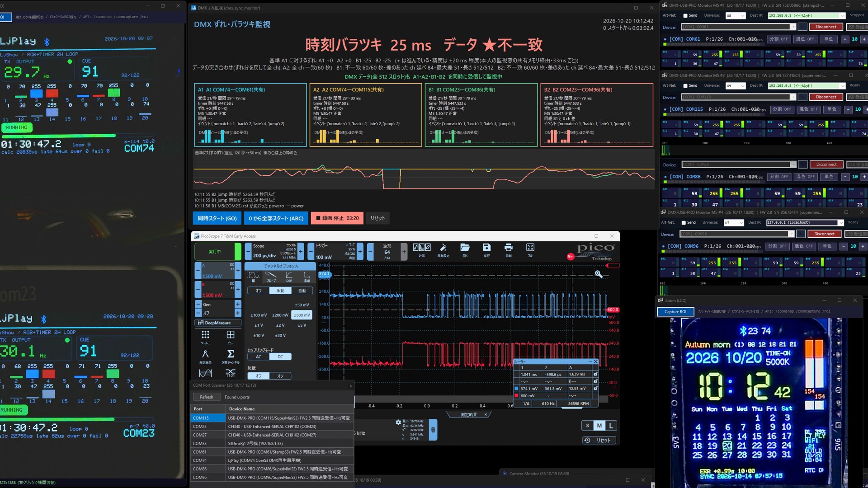Click the PicoScope print (印刷) icon
868x488 pixels.
(508, 249)
